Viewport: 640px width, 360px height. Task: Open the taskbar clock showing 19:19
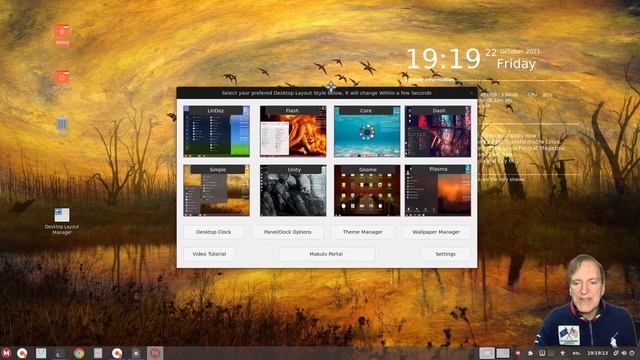[598, 353]
